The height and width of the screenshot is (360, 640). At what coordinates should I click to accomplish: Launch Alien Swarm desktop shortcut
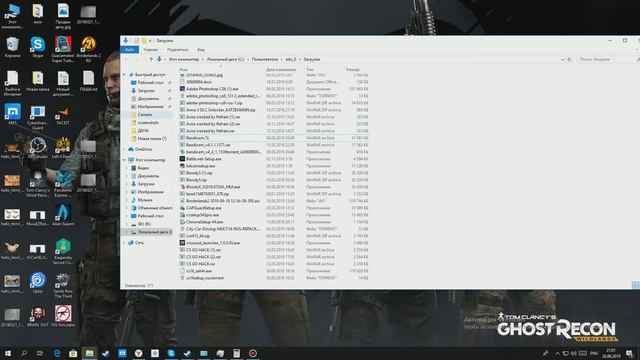(63, 215)
